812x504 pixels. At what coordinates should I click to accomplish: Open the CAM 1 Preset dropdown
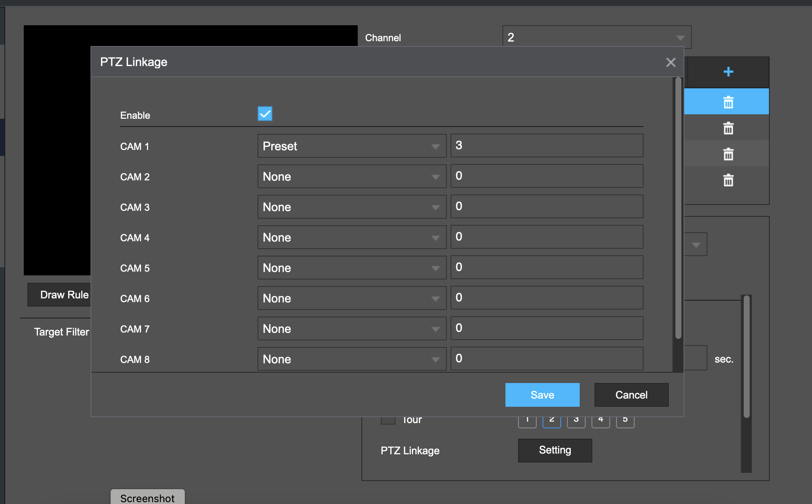352,146
